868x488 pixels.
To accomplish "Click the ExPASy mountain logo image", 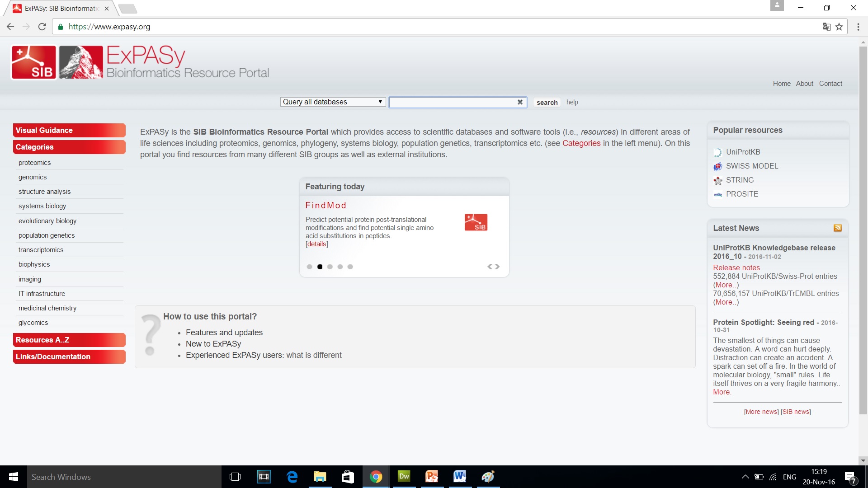I will 81,62.
